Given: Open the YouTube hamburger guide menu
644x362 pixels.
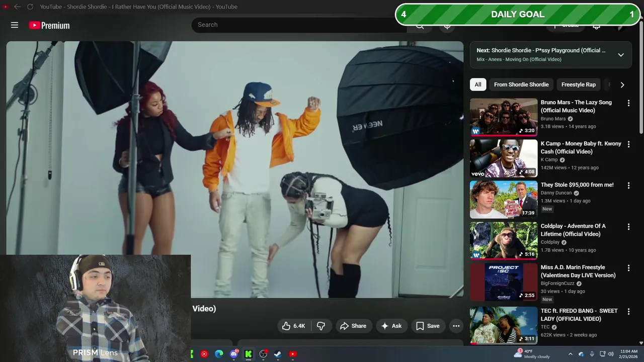Looking at the screenshot, I should [15, 25].
